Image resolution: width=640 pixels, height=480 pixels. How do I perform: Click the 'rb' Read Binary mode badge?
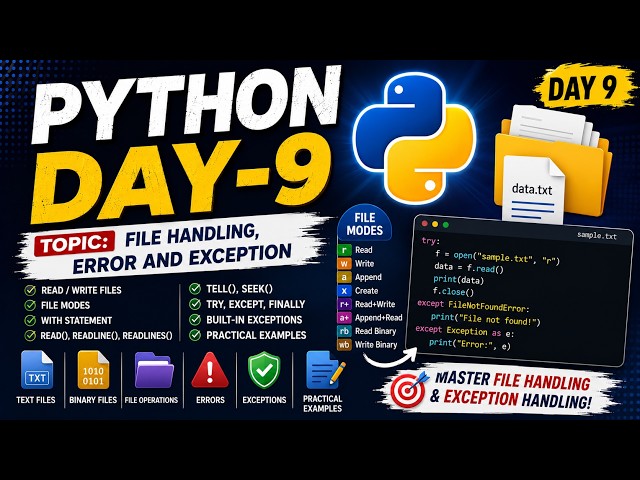(344, 331)
